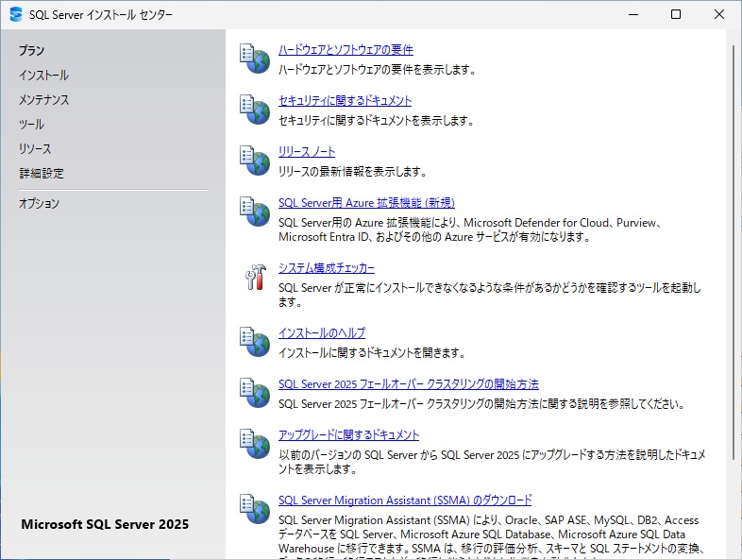Viewport: 742px width, 560px height.
Task: Click the icon beside SQL Server用 Azure 拡張機能
Action: coord(255,212)
